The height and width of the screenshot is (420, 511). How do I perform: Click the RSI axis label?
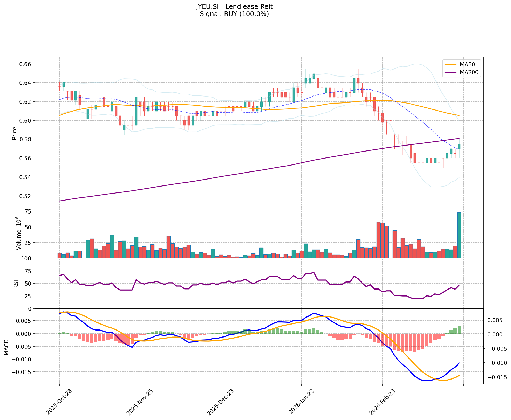click(x=16, y=284)
